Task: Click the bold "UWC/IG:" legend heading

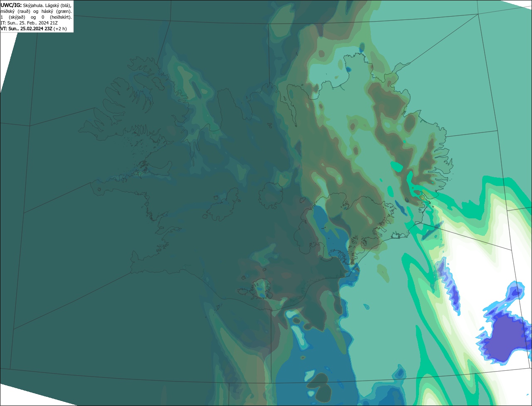Action: 11,5
